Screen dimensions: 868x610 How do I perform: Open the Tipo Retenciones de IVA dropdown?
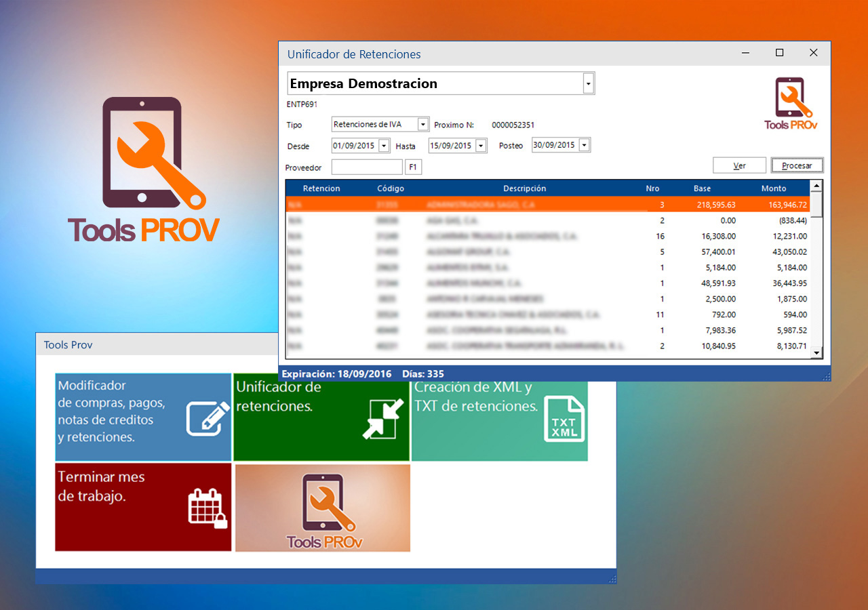423,125
